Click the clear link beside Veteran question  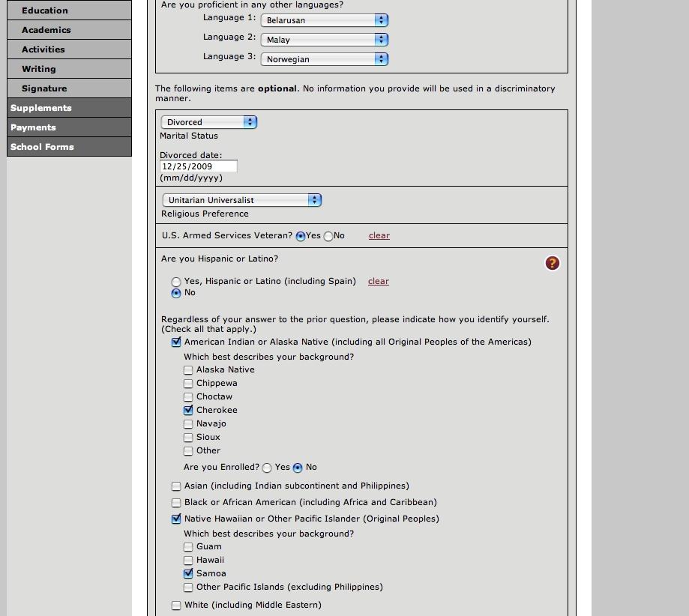click(x=379, y=235)
